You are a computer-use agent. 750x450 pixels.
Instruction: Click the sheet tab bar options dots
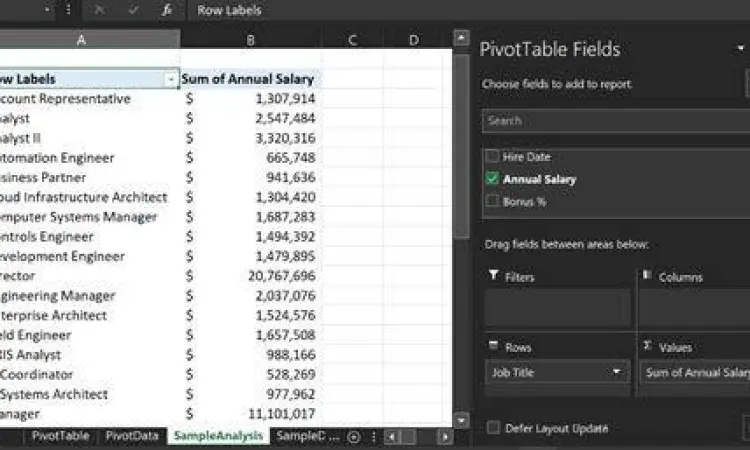[374, 437]
